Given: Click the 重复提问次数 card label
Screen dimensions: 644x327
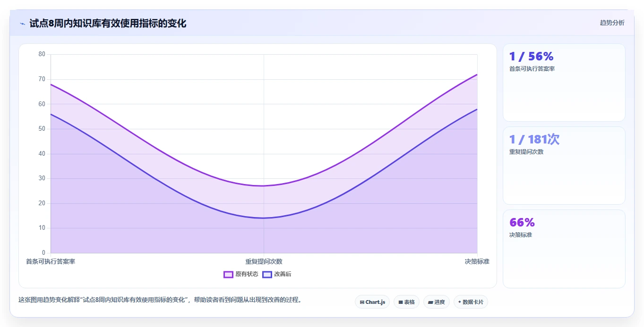Looking at the screenshot, I should coord(526,152).
